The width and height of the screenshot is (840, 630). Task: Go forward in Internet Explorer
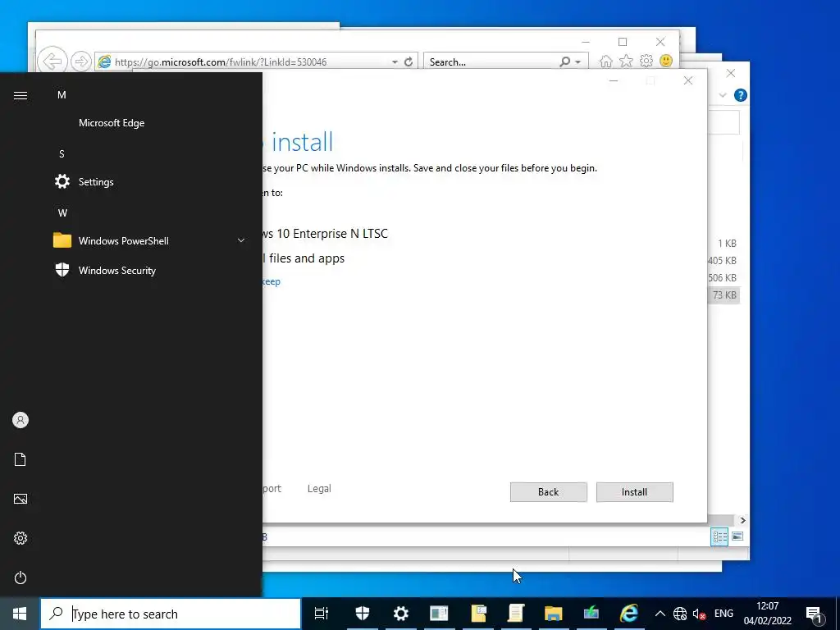[x=81, y=62]
